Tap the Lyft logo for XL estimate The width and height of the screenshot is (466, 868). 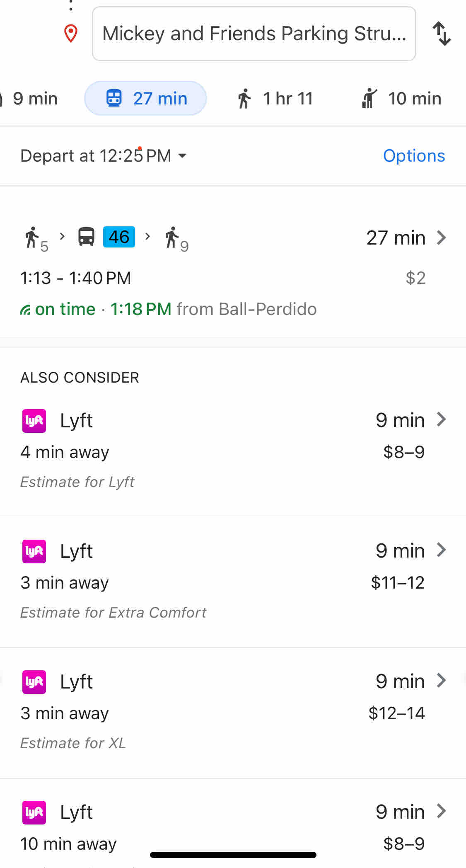click(x=34, y=681)
